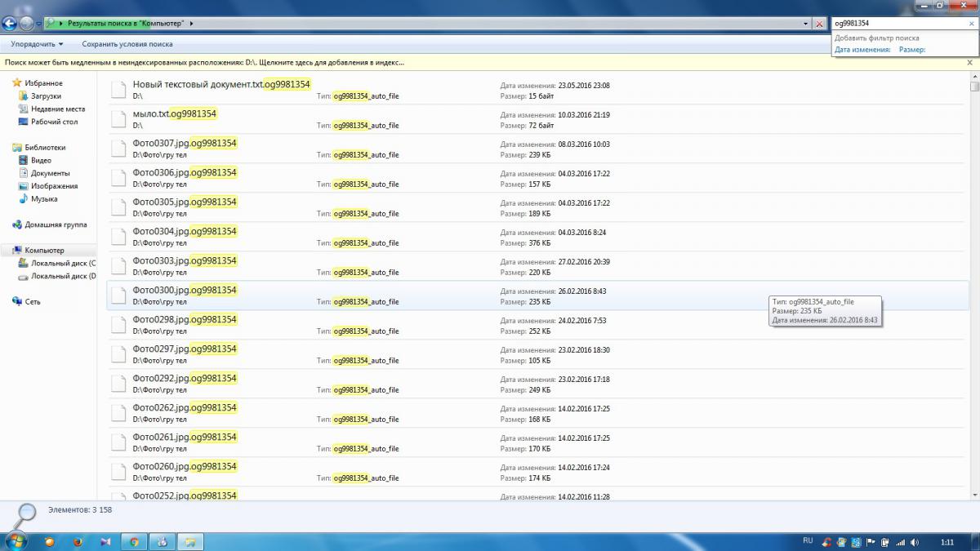Click Сохранить условия поиска
The width and height of the screenshot is (980, 551).
click(127, 44)
